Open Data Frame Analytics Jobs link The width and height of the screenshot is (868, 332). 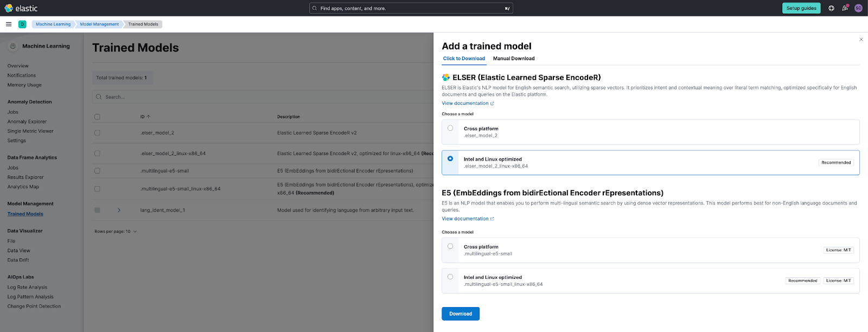point(13,168)
